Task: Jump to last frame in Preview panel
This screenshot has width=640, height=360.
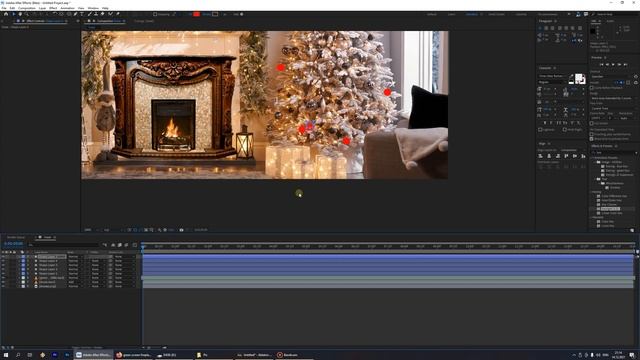Action: tap(625, 64)
